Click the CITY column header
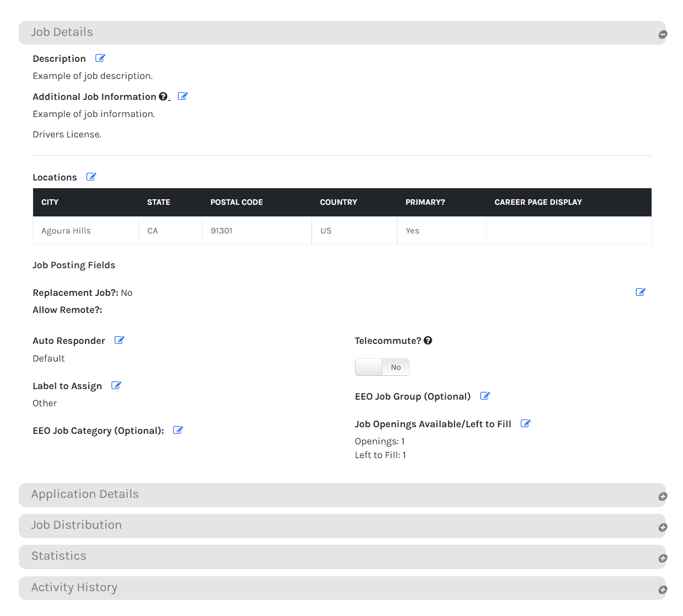Screen dimensions: 683x616 click(50, 202)
